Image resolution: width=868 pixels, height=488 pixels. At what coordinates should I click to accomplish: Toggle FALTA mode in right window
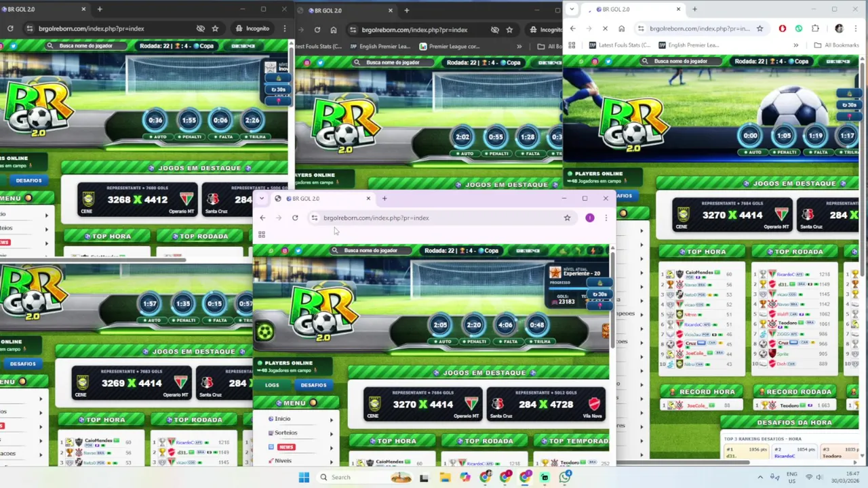point(816,152)
